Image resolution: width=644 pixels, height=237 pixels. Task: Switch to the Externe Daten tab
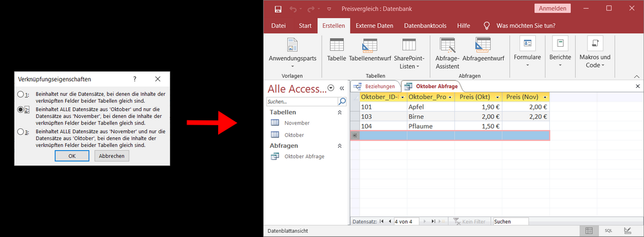coord(374,26)
